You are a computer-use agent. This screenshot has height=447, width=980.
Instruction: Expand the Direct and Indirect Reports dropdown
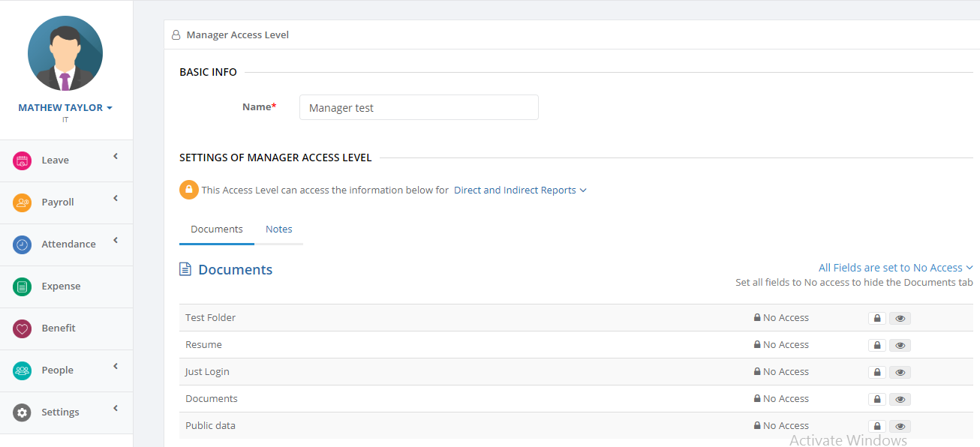click(520, 190)
